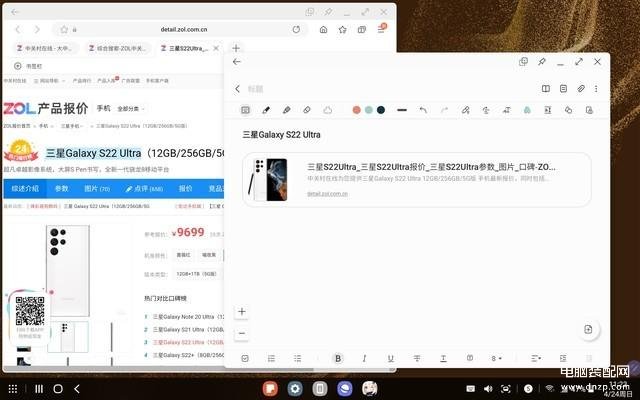
Task: Open the 点评 tab on ZOL page
Action: click(144, 189)
